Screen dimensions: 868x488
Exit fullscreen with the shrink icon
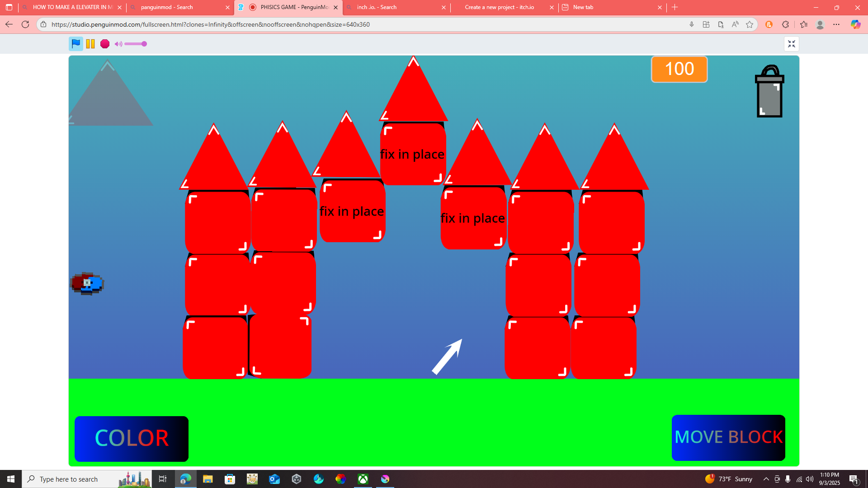click(791, 44)
